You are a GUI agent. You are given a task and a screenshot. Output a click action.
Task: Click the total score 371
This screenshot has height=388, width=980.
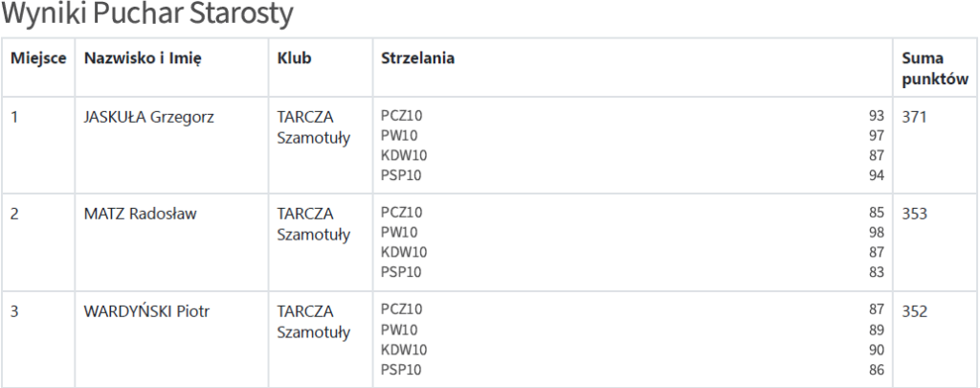tap(914, 117)
